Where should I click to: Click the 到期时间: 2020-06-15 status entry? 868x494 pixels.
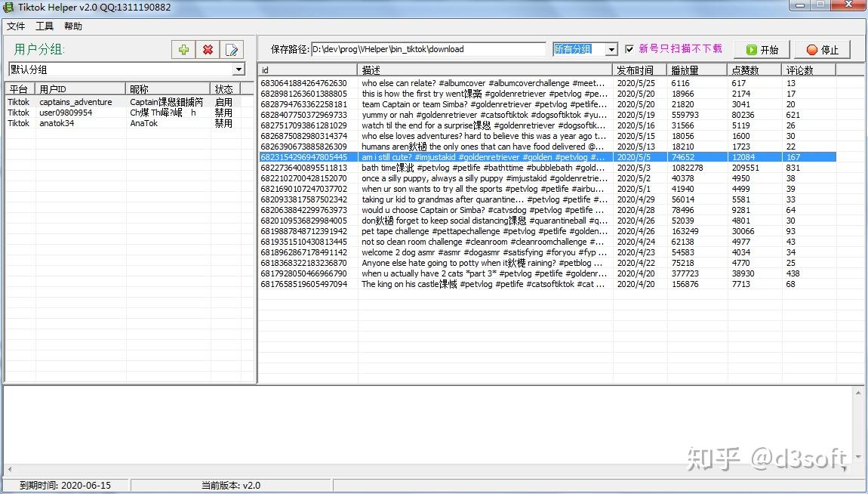pyautogui.click(x=66, y=485)
